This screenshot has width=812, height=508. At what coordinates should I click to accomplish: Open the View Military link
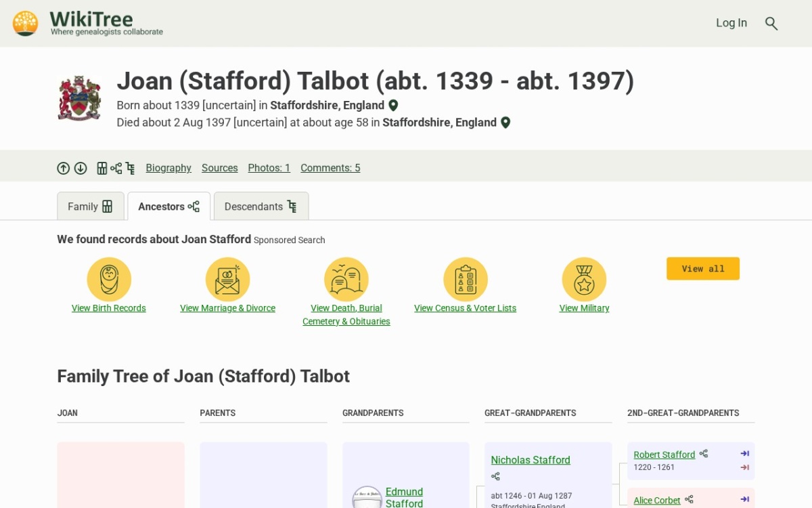(x=584, y=308)
